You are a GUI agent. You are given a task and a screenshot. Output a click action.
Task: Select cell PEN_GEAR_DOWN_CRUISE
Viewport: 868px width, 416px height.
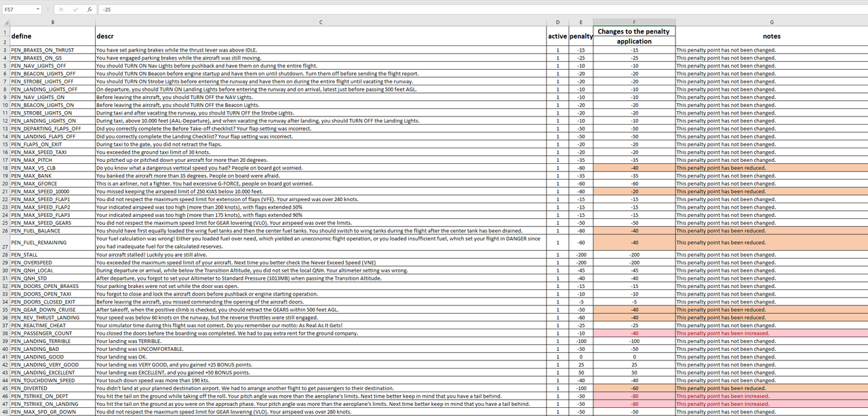tap(53, 310)
